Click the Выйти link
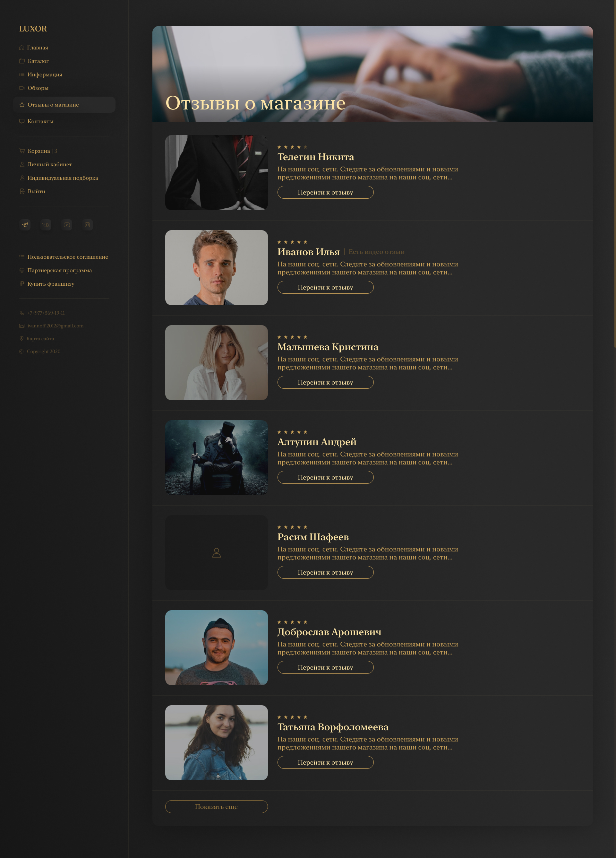 coord(36,191)
